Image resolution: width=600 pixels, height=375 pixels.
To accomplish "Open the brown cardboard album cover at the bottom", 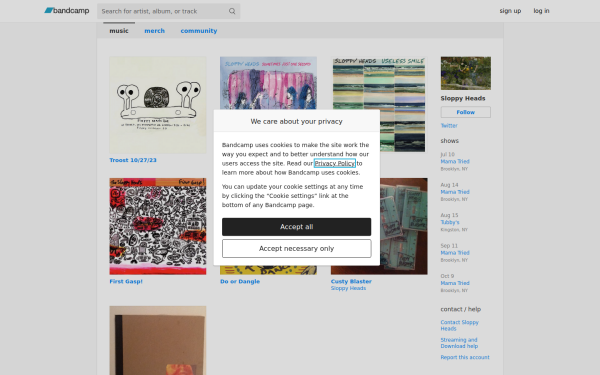I will [x=158, y=340].
